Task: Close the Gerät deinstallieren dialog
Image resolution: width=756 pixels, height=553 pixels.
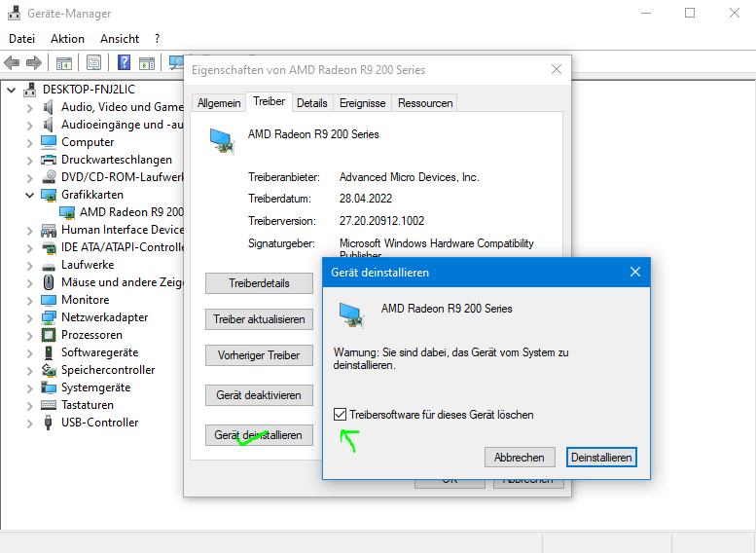Action: click(635, 273)
